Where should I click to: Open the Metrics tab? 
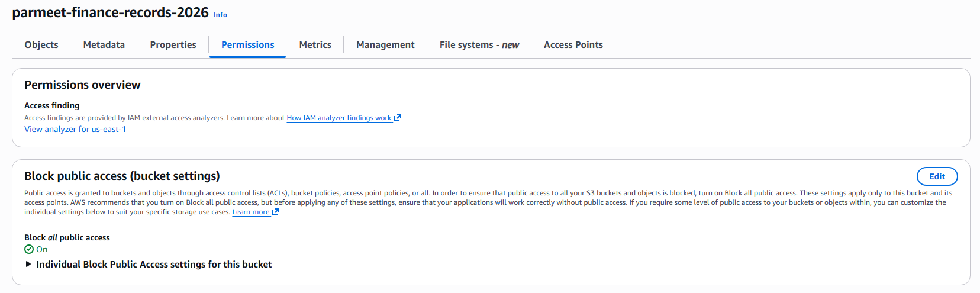(315, 45)
